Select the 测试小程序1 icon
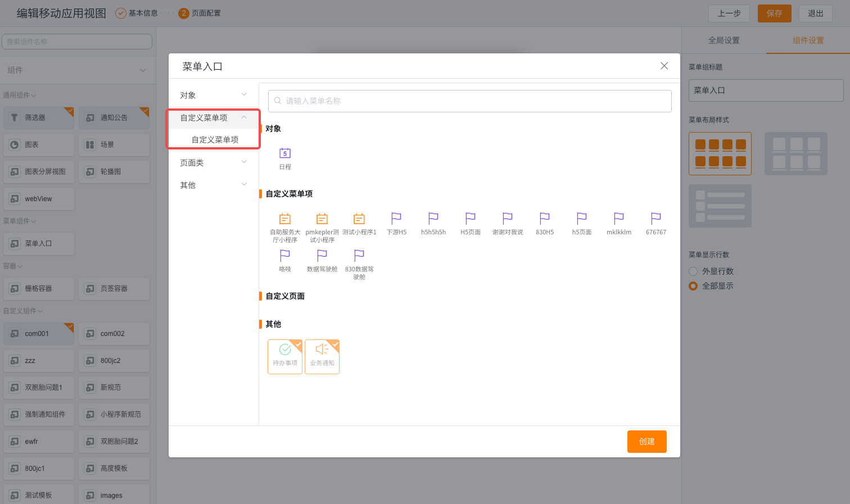 [359, 219]
